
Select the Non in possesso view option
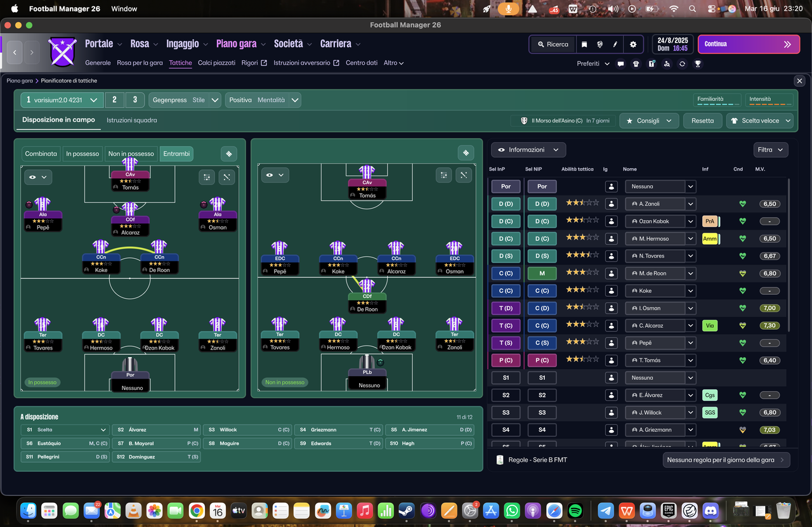pyautogui.click(x=131, y=153)
